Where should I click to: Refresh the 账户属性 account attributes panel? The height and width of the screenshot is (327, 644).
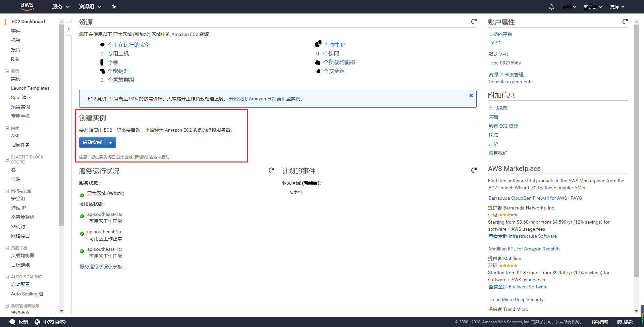tap(625, 21)
